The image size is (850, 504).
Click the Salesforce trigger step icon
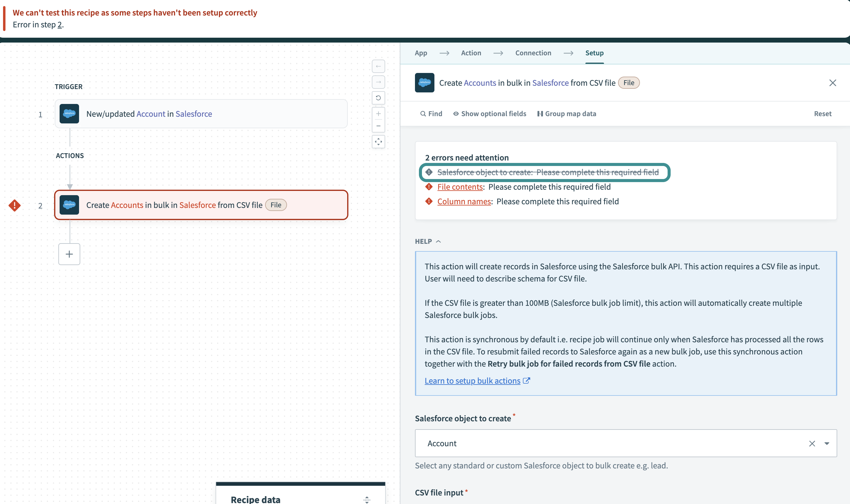(x=70, y=113)
